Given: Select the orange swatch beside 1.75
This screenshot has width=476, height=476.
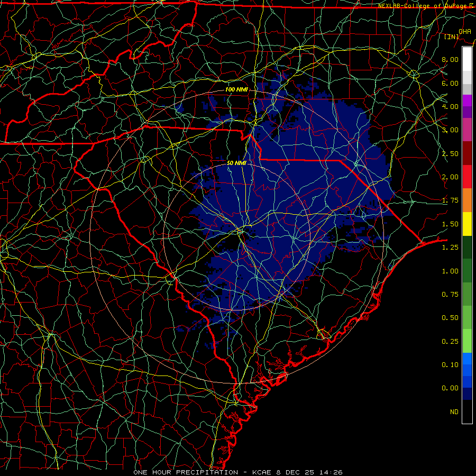Looking at the screenshot, I should pyautogui.click(x=467, y=200).
